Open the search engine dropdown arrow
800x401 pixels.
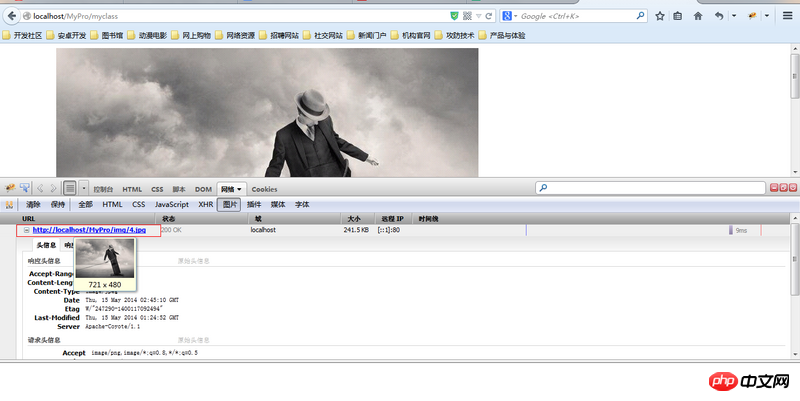(515, 16)
